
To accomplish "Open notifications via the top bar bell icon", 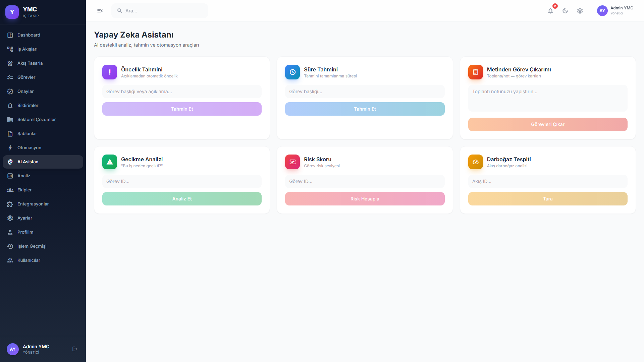I will (550, 11).
